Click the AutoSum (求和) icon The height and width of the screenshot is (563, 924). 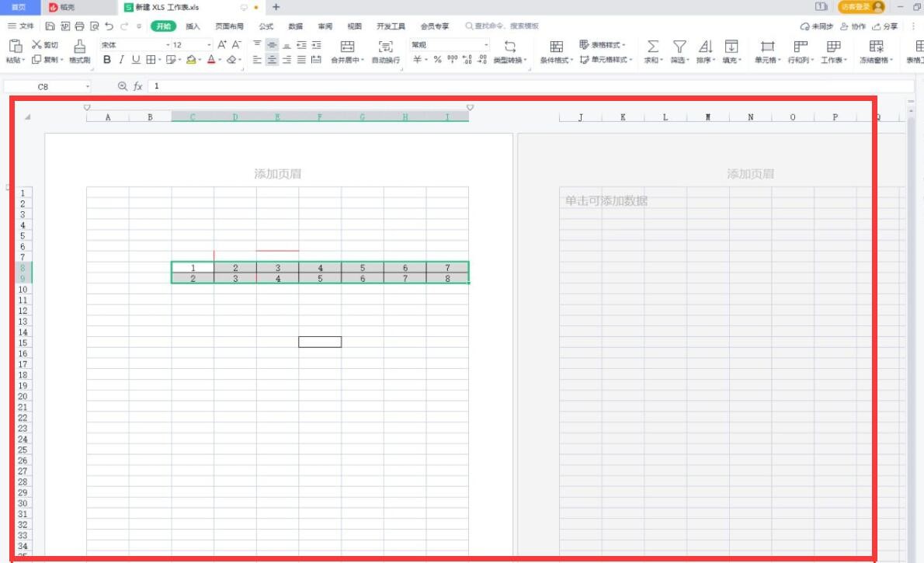coord(653,47)
